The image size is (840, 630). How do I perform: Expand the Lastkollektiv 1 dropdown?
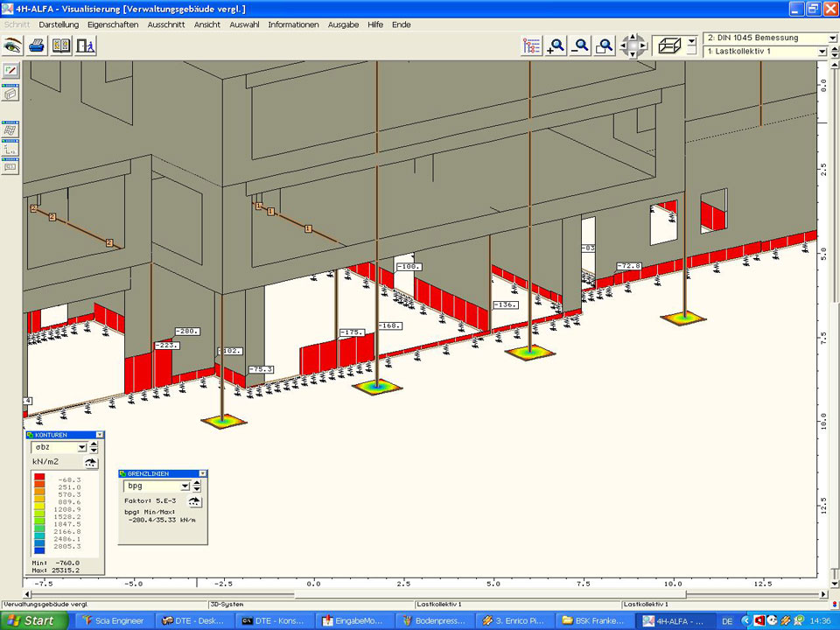click(x=822, y=52)
